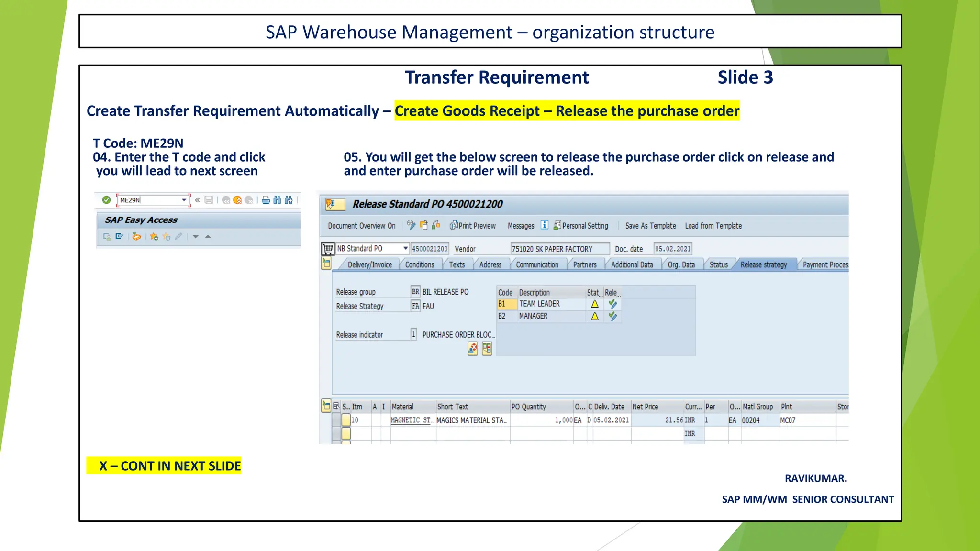
Task: Click the SAP Business Workplace icon
Action: [x=137, y=236]
